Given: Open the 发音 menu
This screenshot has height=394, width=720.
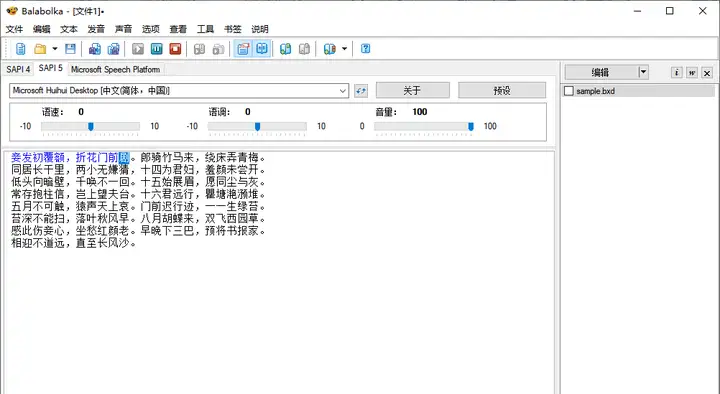Looking at the screenshot, I should [96, 29].
